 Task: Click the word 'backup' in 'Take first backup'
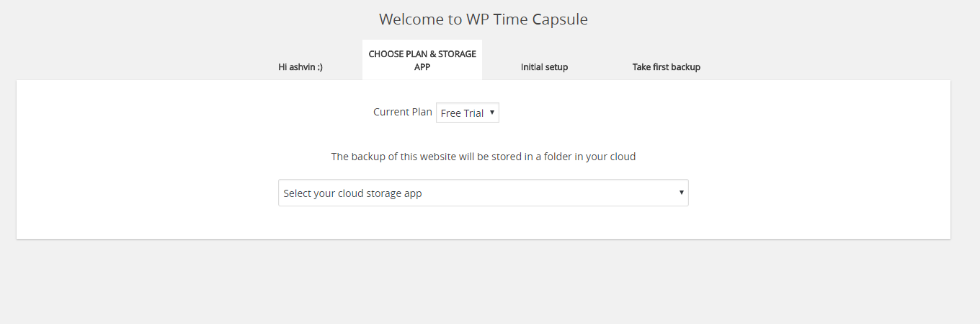click(685, 67)
